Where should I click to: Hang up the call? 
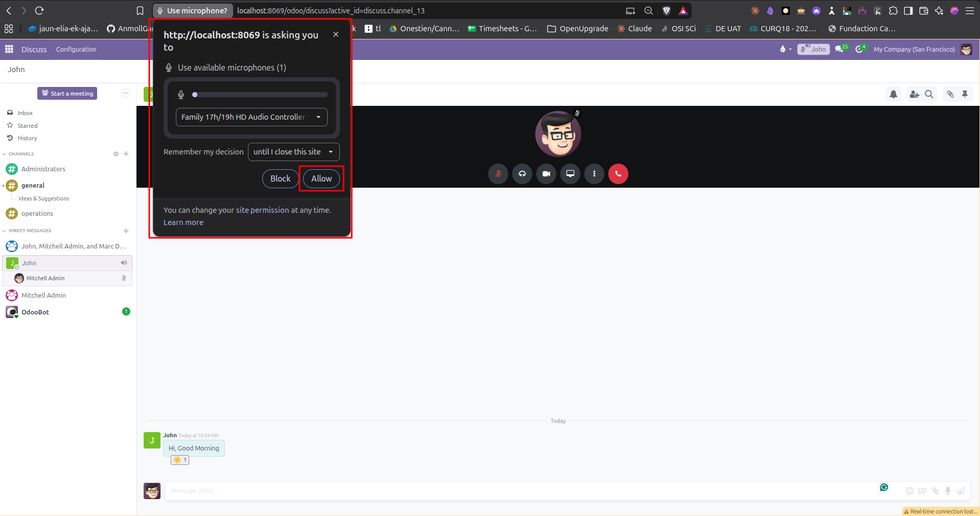coord(618,174)
